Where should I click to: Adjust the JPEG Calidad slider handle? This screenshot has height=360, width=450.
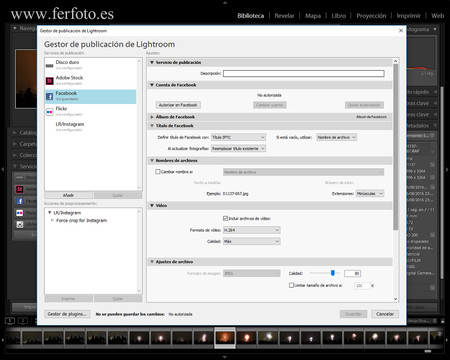[x=333, y=273]
